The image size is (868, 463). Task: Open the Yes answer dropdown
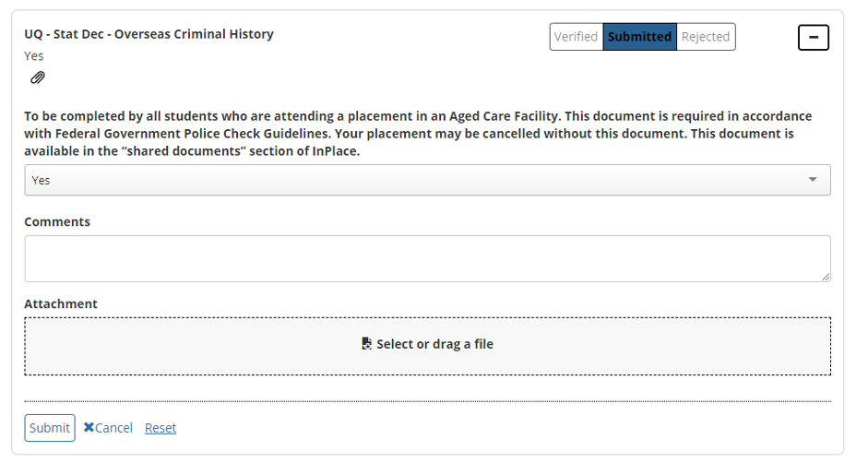tap(427, 180)
